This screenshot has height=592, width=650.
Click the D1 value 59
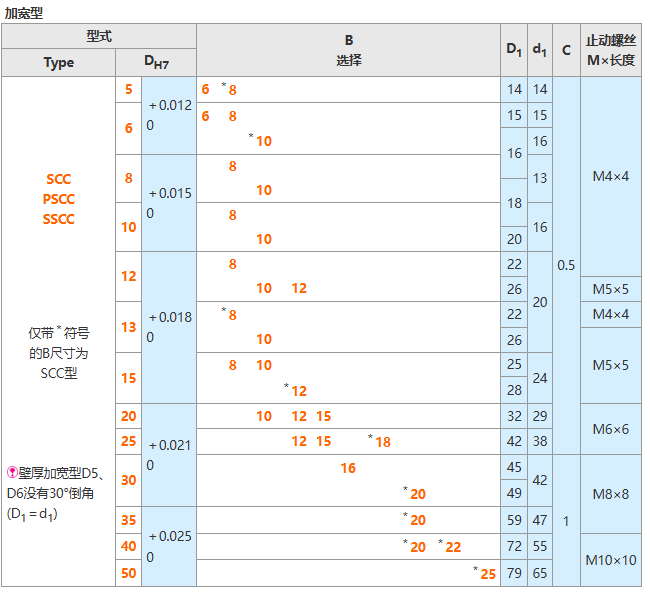[x=514, y=520]
